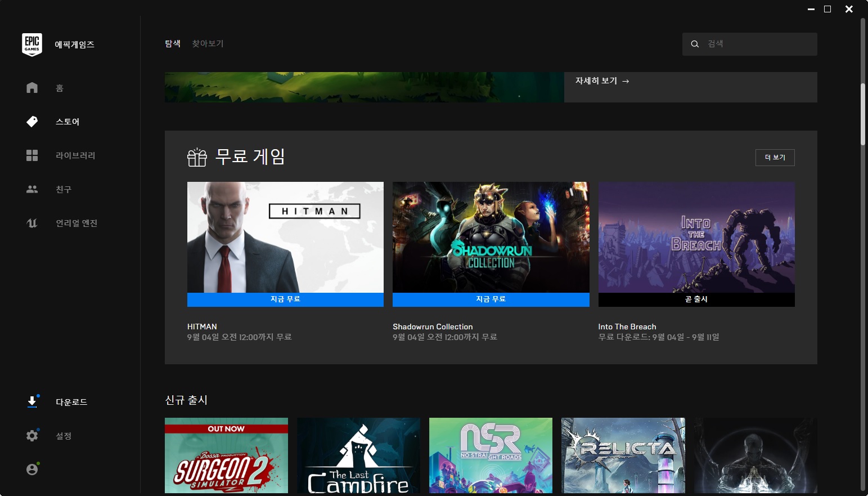Click the Epic Games logo
Image resolution: width=868 pixels, height=496 pixels.
(32, 44)
